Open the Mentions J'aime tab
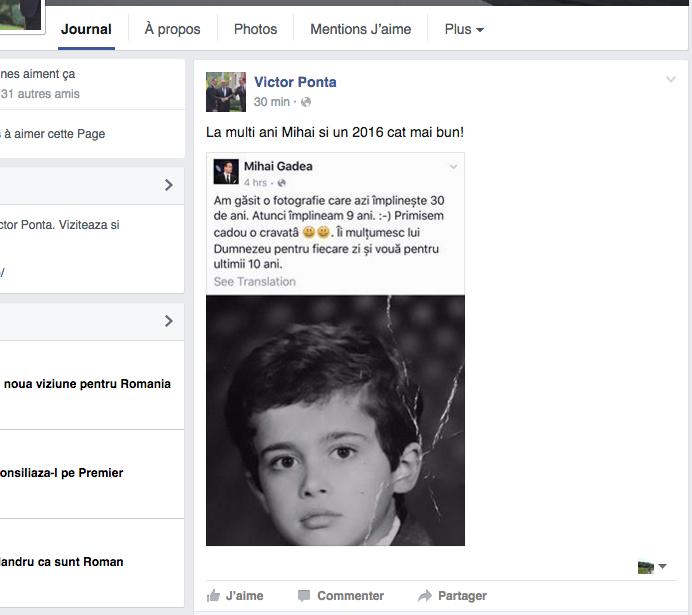The width and height of the screenshot is (692, 615). (360, 29)
